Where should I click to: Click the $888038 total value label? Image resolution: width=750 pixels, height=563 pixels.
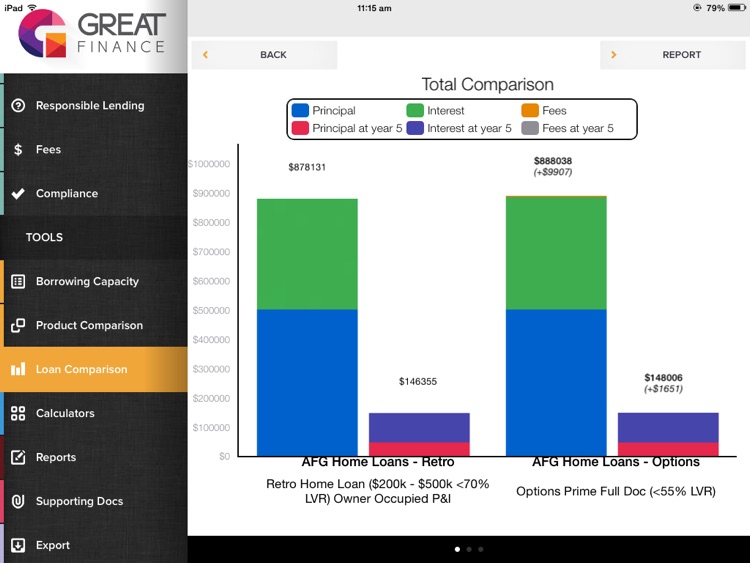553,161
